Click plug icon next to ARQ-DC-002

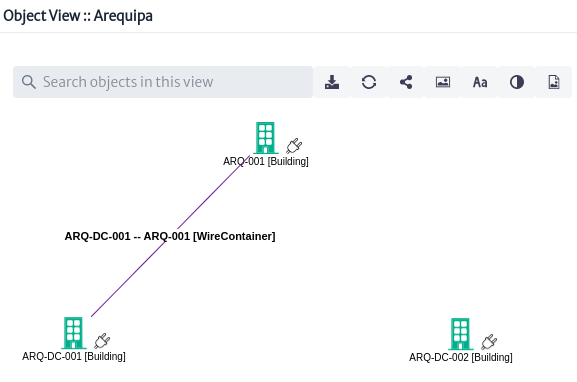pos(489,342)
